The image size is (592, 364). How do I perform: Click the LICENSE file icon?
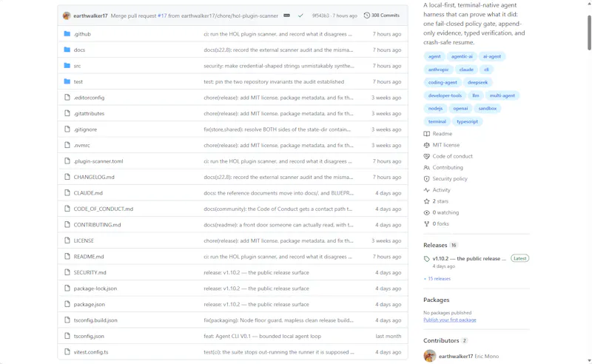[x=67, y=240]
